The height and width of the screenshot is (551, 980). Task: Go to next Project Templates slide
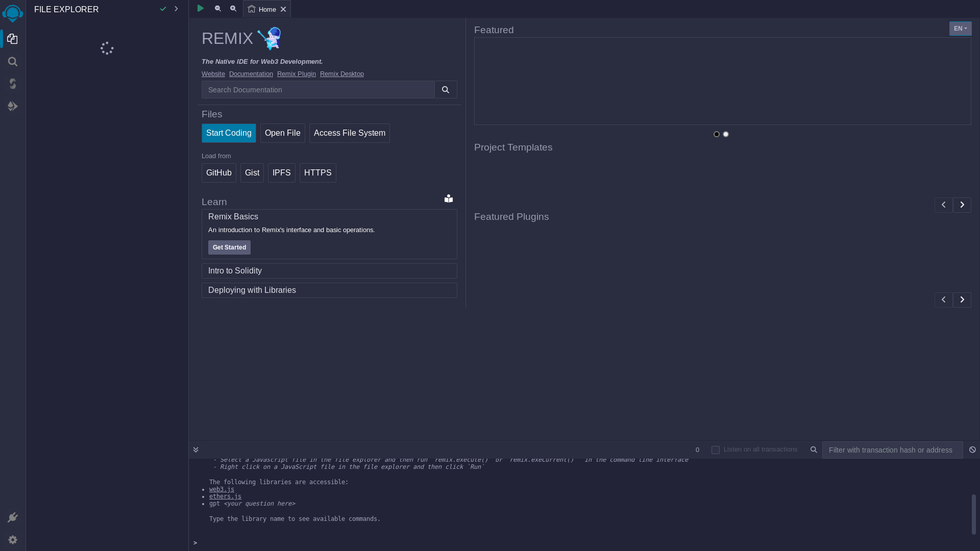(962, 205)
